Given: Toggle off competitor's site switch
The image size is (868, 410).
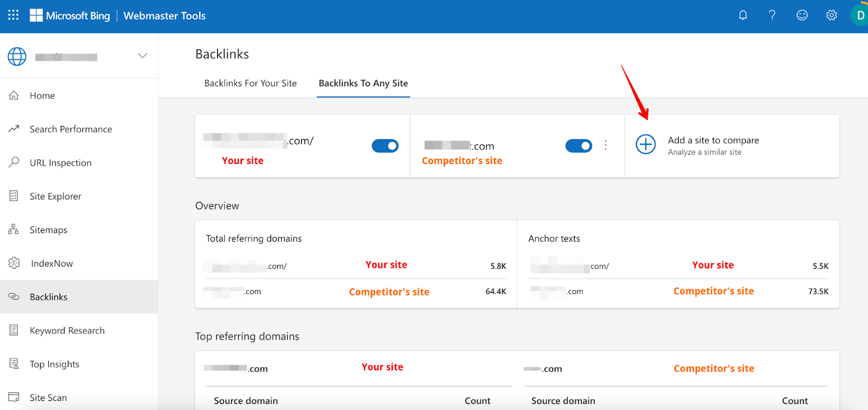Looking at the screenshot, I should click(x=579, y=146).
